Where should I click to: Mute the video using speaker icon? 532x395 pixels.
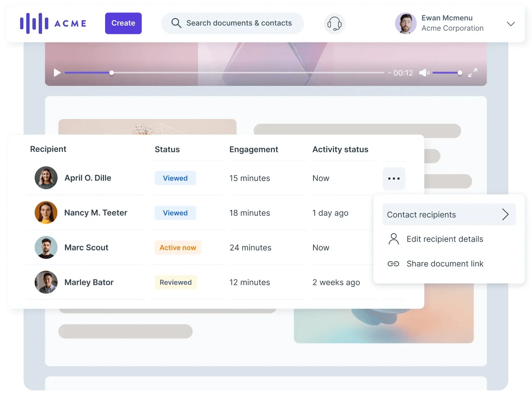point(424,73)
